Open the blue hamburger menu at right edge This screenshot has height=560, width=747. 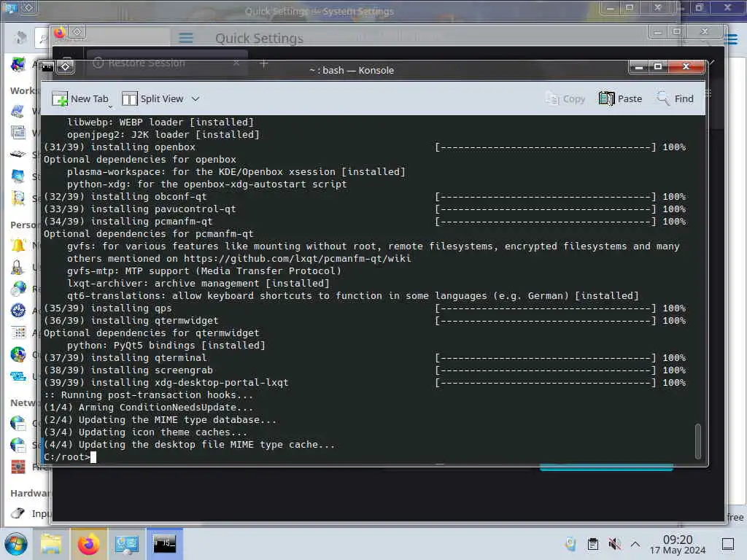tap(730, 39)
